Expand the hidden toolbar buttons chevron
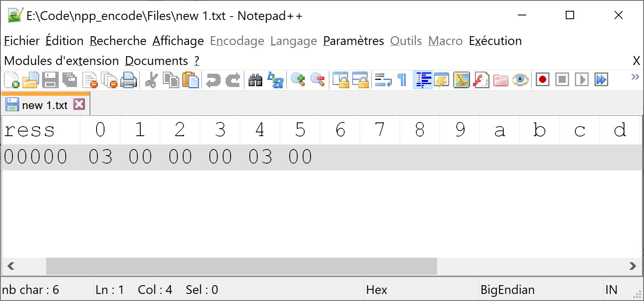The width and height of the screenshot is (644, 301). 636,77
